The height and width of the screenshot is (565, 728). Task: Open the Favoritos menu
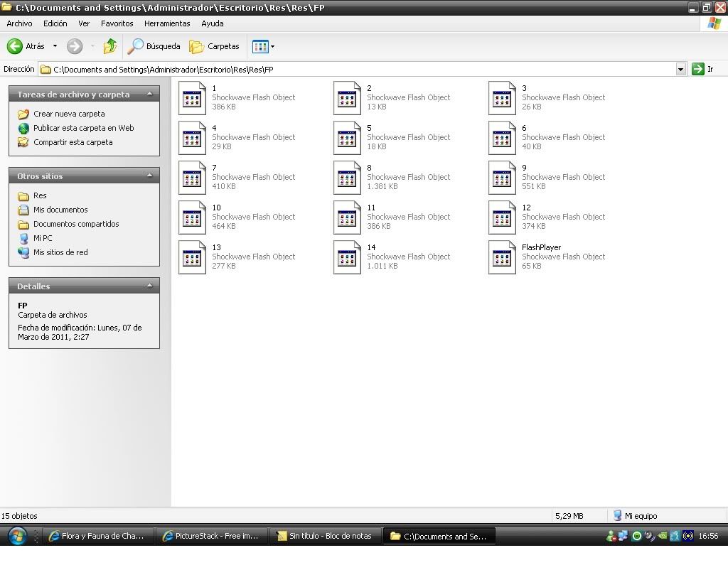point(117,23)
